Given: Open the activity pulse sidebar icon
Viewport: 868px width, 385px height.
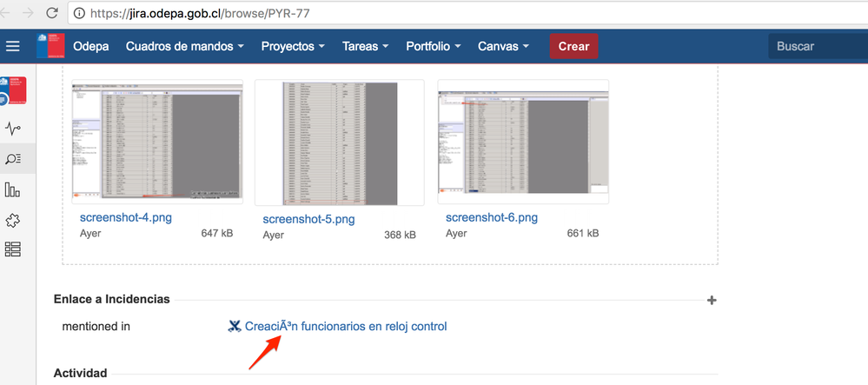Looking at the screenshot, I should coord(13,129).
